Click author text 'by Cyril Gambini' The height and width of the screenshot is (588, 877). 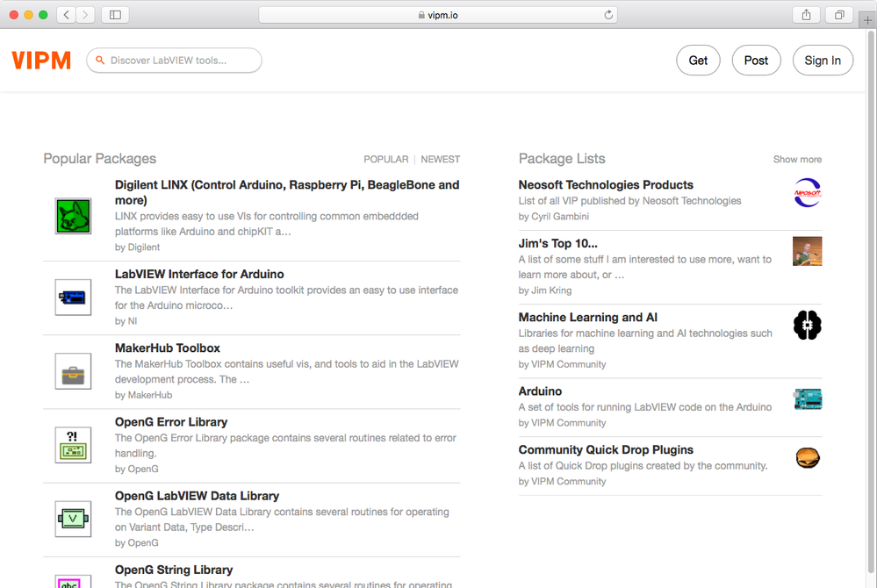[x=554, y=216]
